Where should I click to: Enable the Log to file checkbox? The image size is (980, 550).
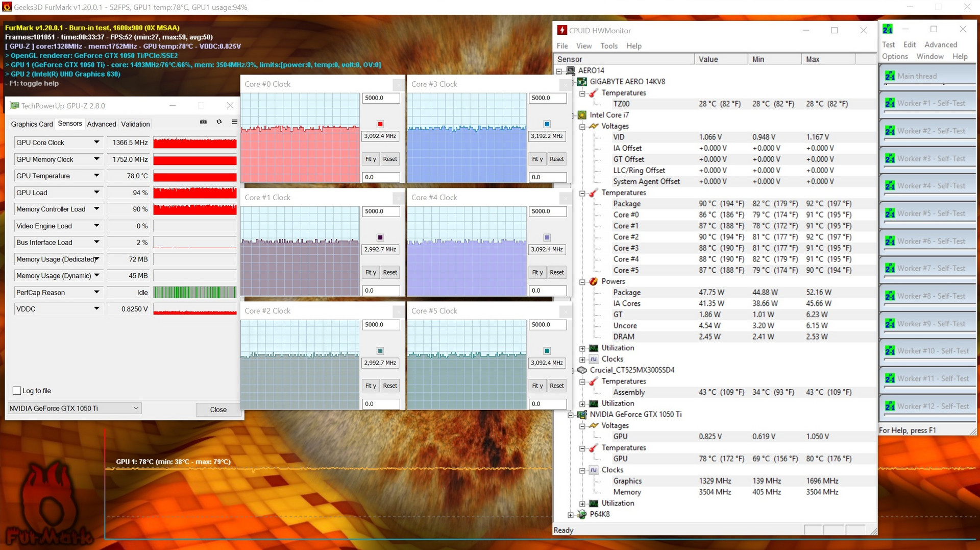pyautogui.click(x=17, y=391)
